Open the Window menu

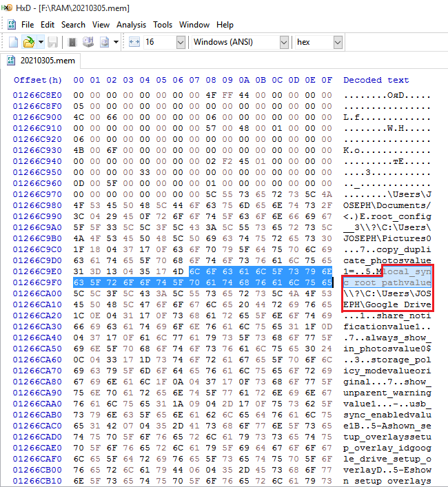194,25
